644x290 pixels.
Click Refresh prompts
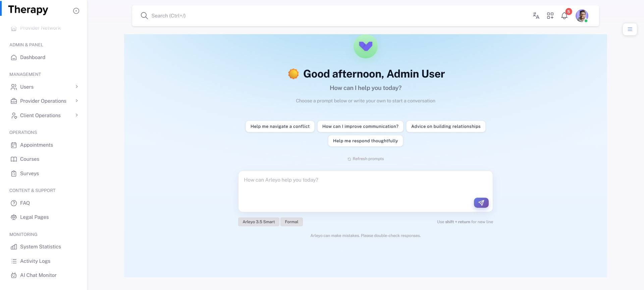366,159
